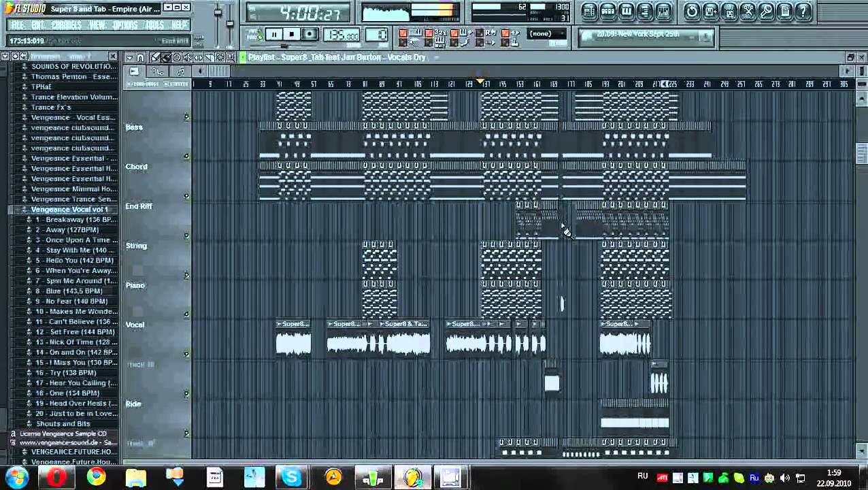This screenshot has height=490, width=868.
Task: Open the browser options arrow in header
Action: (x=6, y=56)
